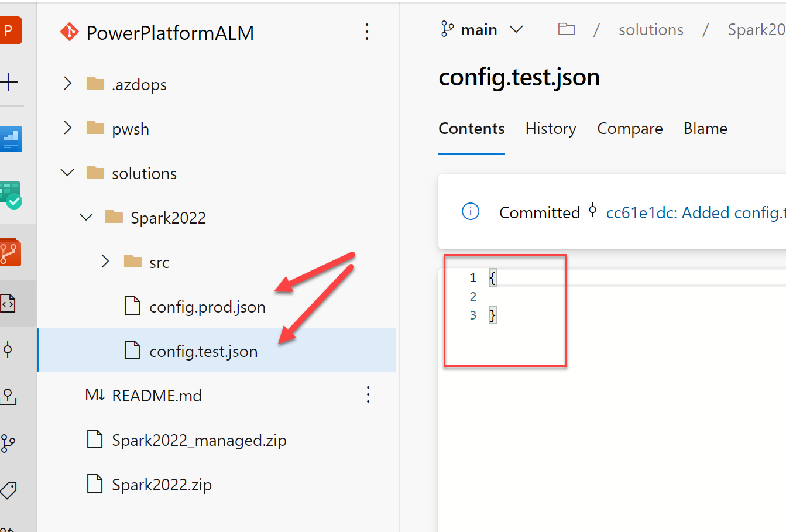786x532 pixels.
Task: Open the Files code icon in sidebar
Action: [9, 303]
